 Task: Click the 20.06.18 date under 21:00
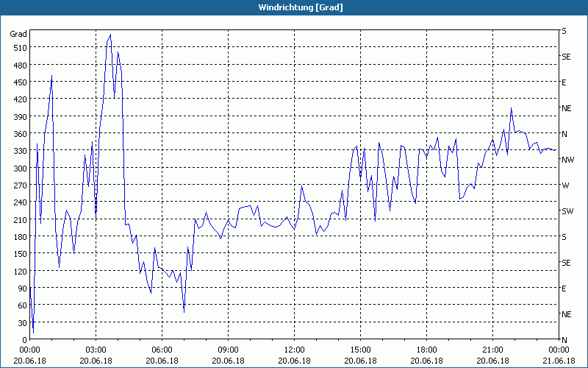click(492, 361)
